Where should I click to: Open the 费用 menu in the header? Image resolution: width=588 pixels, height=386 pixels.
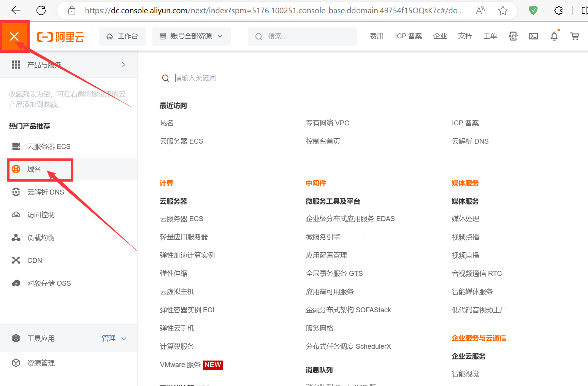click(x=377, y=36)
